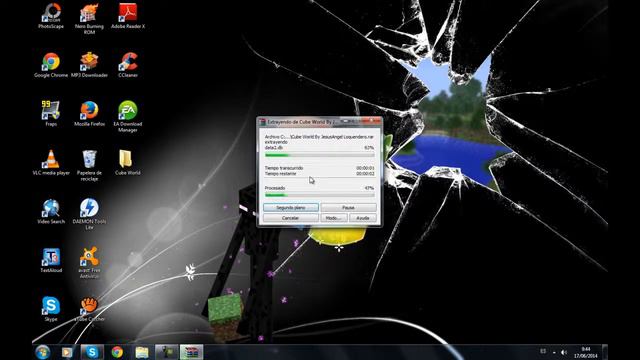This screenshot has width=640, height=360.
Task: Switch to Skype in the taskbar
Action: (x=92, y=352)
